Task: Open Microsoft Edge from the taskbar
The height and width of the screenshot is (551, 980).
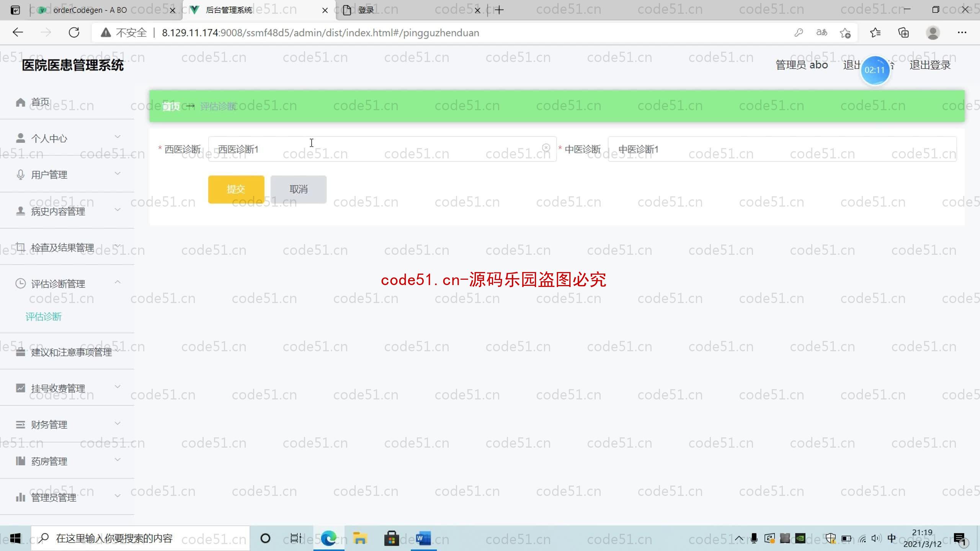Action: [x=329, y=538]
